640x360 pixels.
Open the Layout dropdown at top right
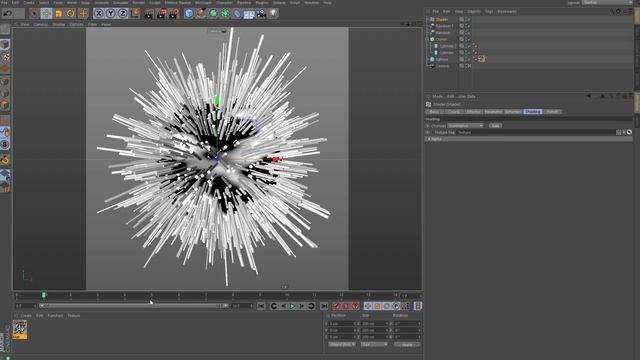(x=608, y=2)
